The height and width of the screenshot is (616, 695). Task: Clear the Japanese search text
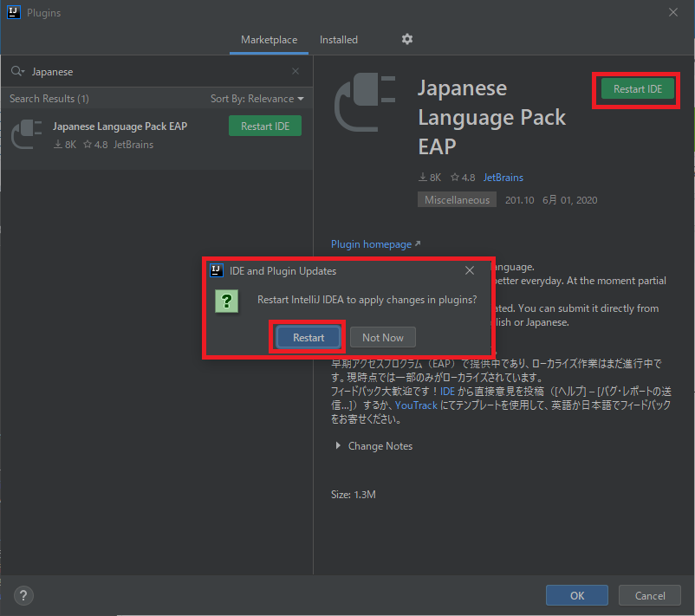pos(296,71)
